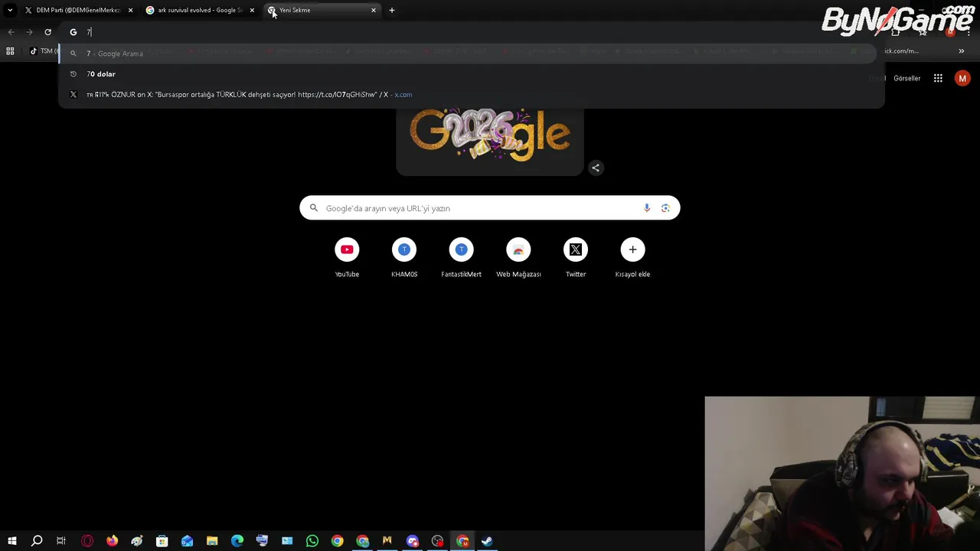Open Steam from taskbar

point(487,541)
